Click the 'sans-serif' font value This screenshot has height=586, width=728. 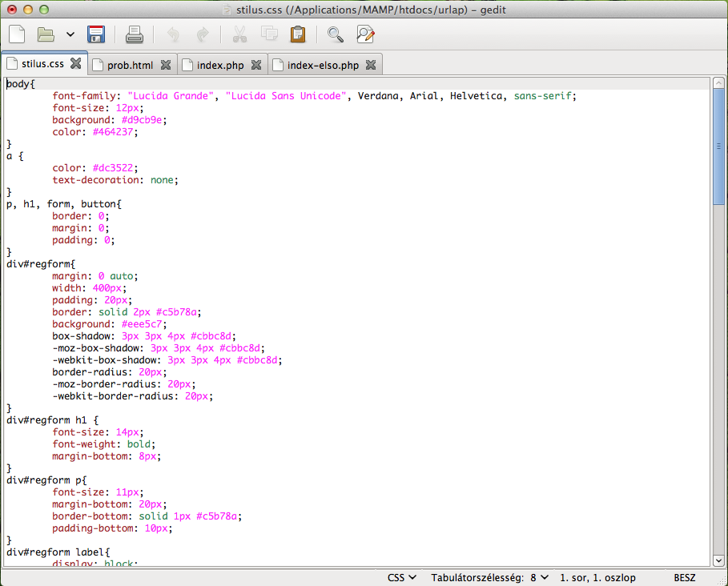(542, 96)
